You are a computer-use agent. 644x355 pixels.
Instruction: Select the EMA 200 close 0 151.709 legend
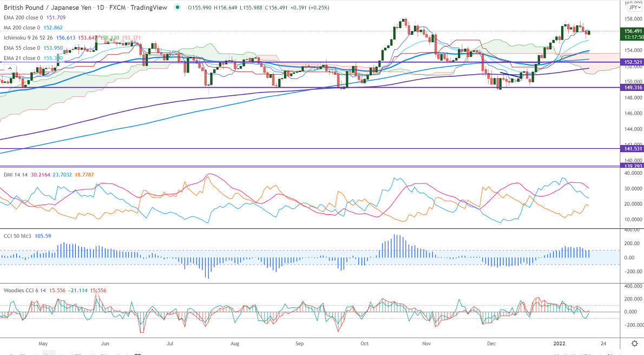pos(35,18)
